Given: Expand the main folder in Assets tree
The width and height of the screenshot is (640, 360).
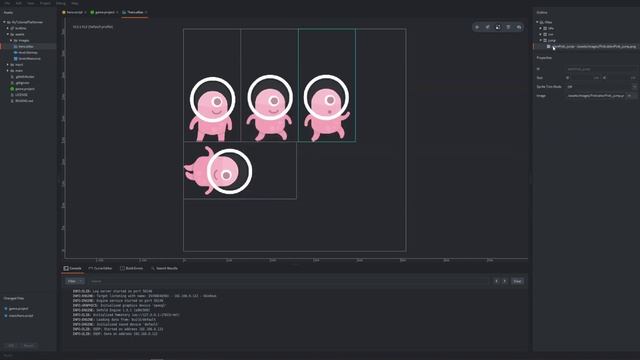Looking at the screenshot, I should pyautogui.click(x=7, y=71).
